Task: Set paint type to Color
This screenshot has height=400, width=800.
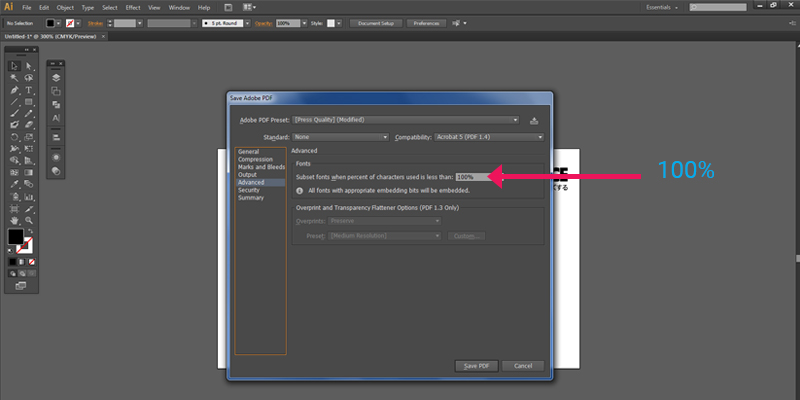Action: (x=12, y=262)
